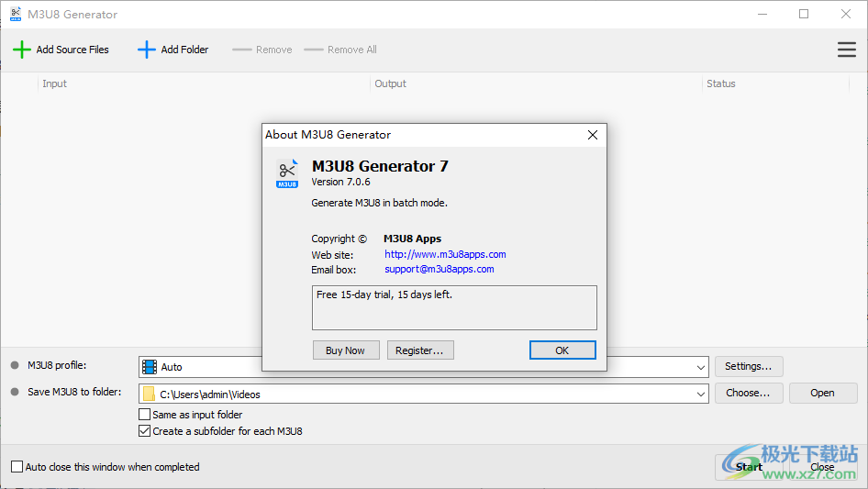Open the m3u8apps.com website link

[x=445, y=254]
